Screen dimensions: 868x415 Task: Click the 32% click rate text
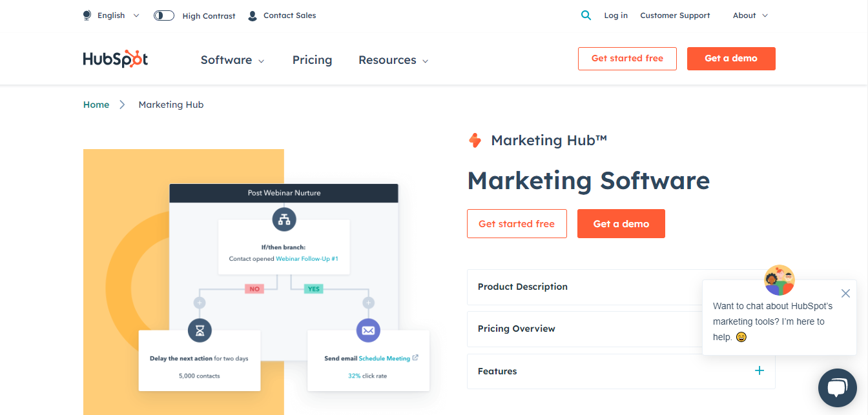(367, 376)
